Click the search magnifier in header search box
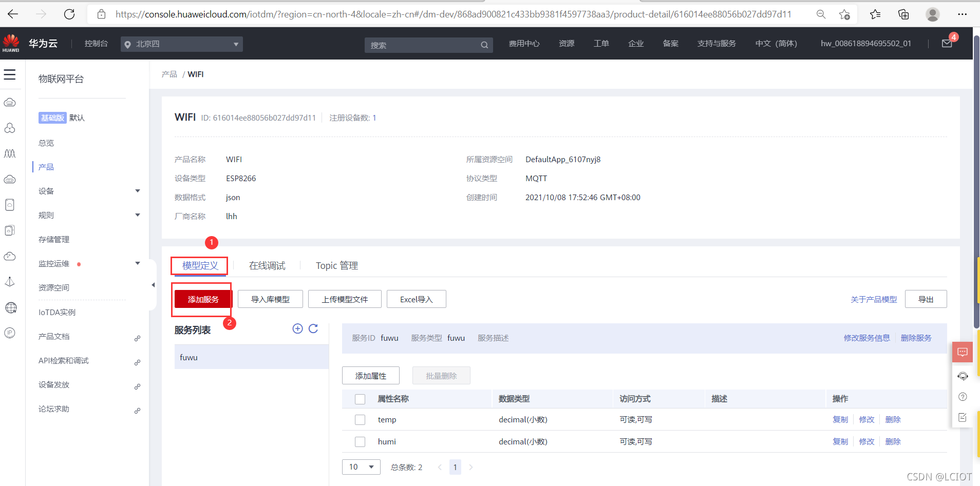Image resolution: width=980 pixels, height=486 pixels. coord(484,45)
